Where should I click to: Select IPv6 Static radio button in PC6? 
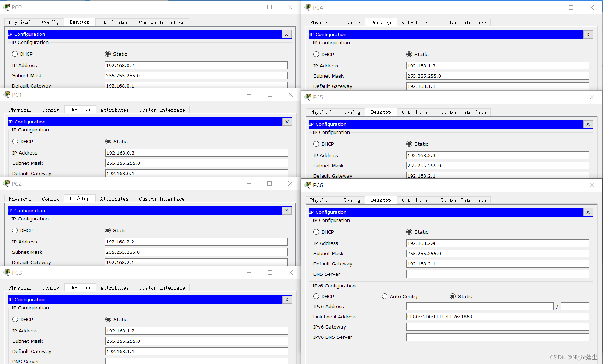(453, 296)
